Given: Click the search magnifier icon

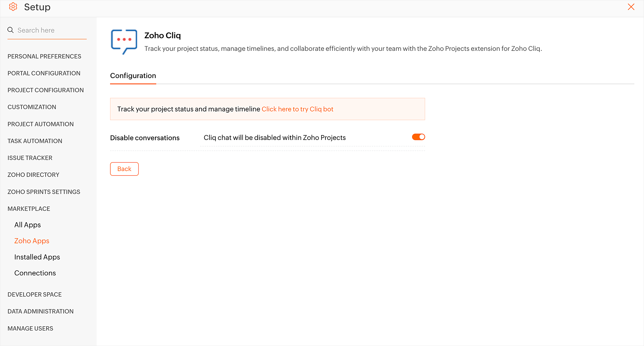Looking at the screenshot, I should click(x=11, y=30).
